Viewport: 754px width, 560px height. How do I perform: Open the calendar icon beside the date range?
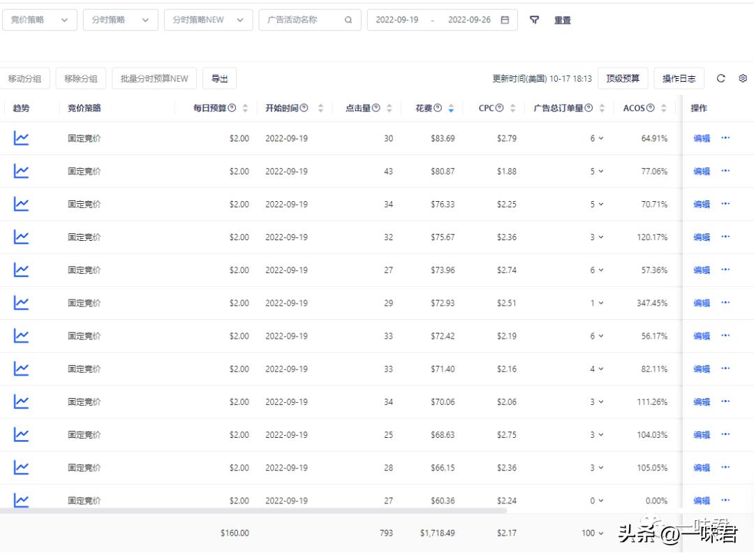tap(504, 20)
